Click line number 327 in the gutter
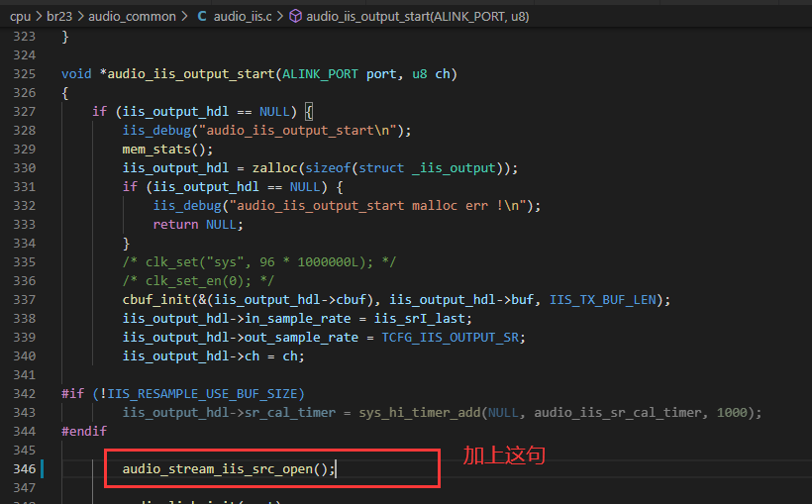Viewport: 812px width, 504px height. [x=25, y=112]
